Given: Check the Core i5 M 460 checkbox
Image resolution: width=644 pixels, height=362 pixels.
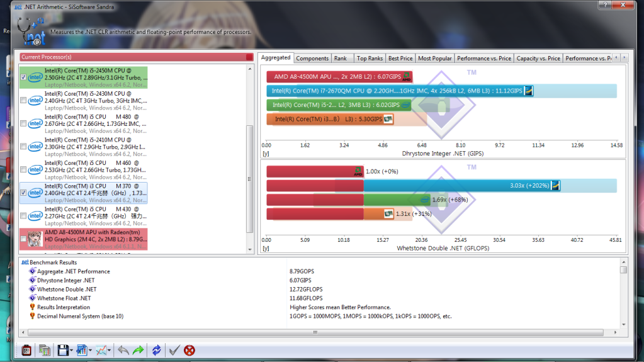Looking at the screenshot, I should [x=23, y=169].
